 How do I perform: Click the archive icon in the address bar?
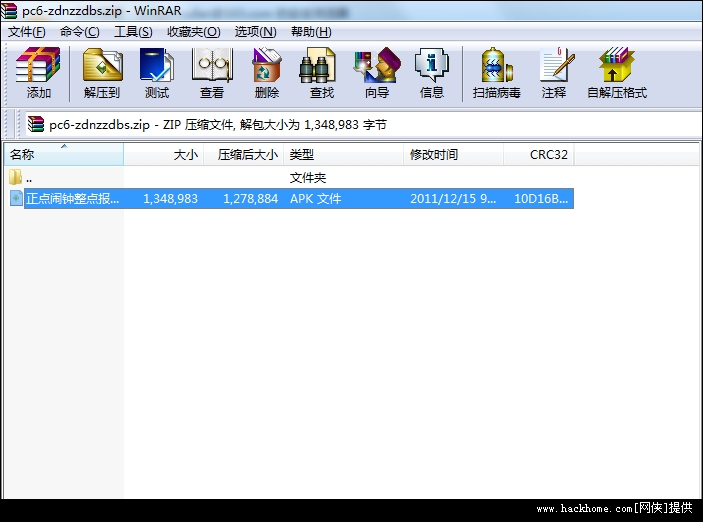(x=36, y=124)
